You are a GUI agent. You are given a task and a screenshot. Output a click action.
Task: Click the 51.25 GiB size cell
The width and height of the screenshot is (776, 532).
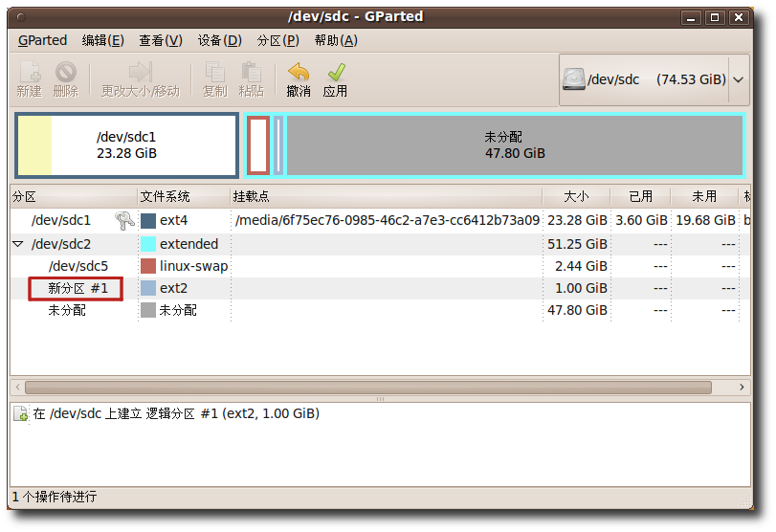pyautogui.click(x=577, y=243)
